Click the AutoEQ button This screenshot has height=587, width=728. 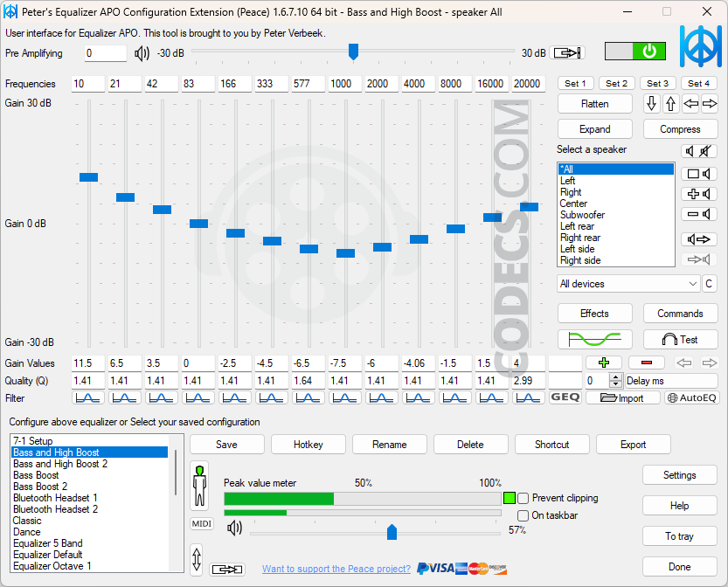(692, 397)
